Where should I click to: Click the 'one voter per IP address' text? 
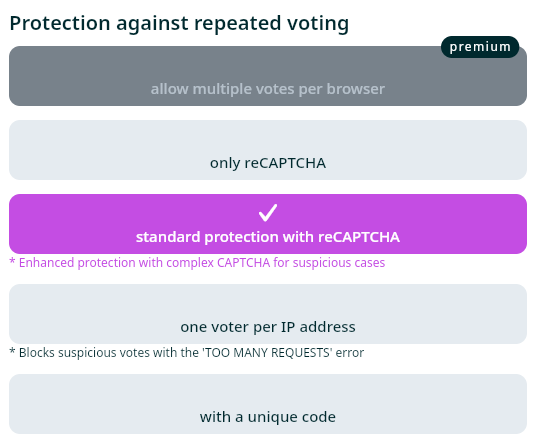click(268, 327)
